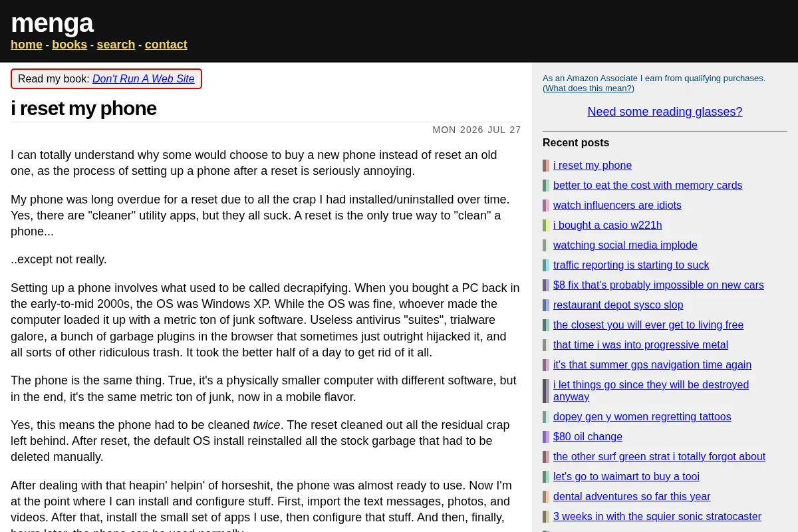
Task: Click color swatch beside 'watching social media implode'
Action: [x=545, y=245]
